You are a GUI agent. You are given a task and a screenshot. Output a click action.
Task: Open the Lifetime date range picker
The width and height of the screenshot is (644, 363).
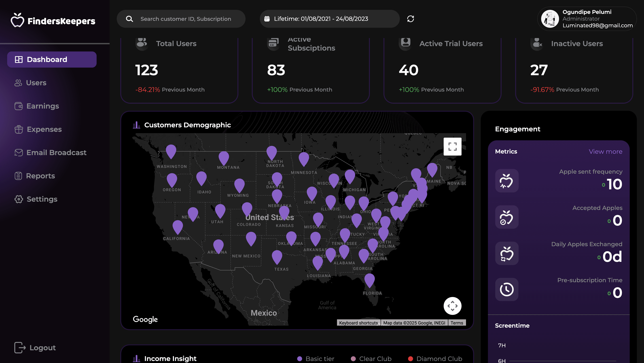330,19
